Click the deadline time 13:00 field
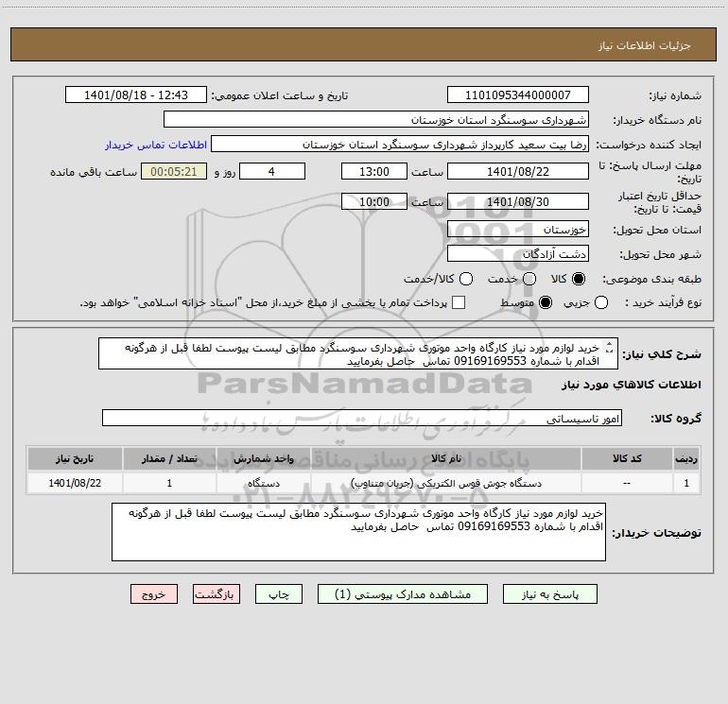Screen dimensions: 728x704 (x=374, y=171)
